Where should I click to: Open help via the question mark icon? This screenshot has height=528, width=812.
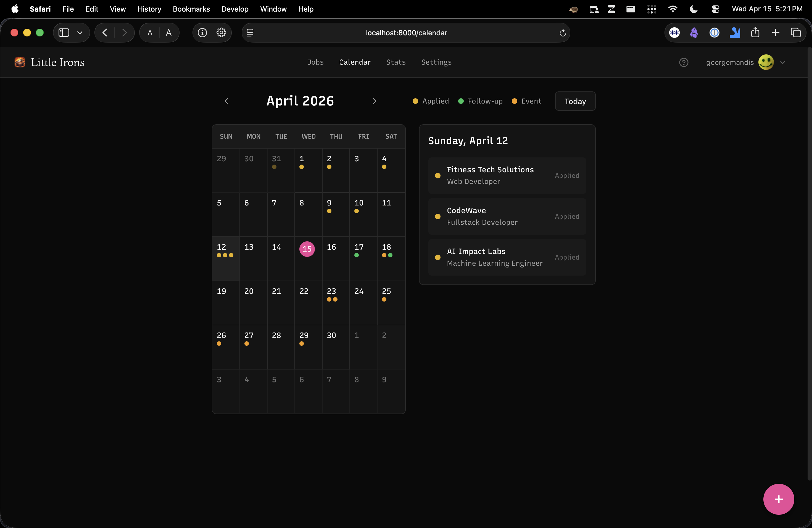pos(684,62)
